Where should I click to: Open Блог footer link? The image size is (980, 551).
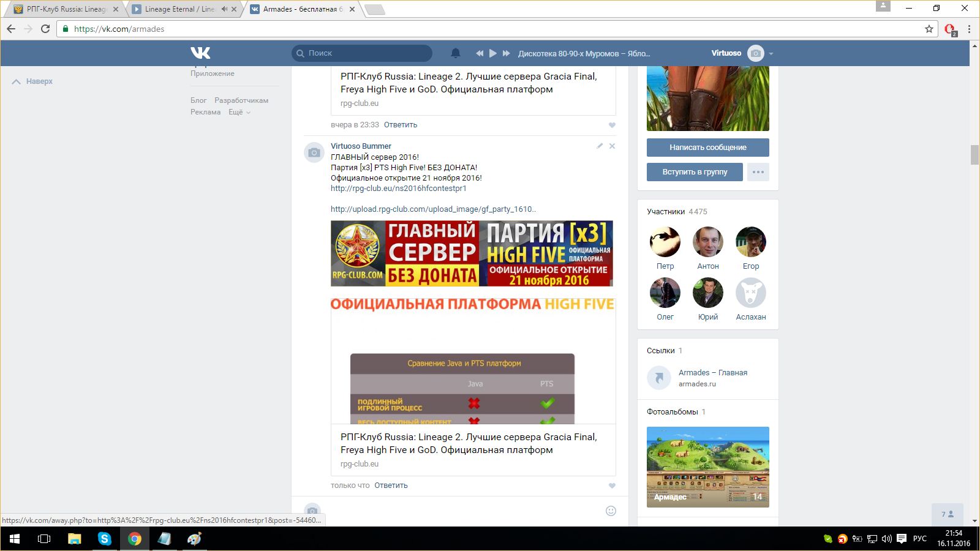coord(198,100)
